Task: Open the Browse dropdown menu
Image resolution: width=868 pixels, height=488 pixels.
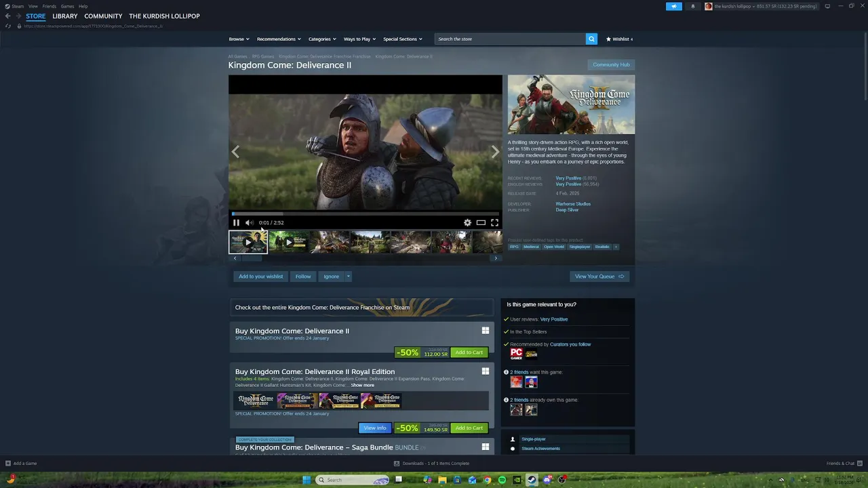Action: [239, 39]
